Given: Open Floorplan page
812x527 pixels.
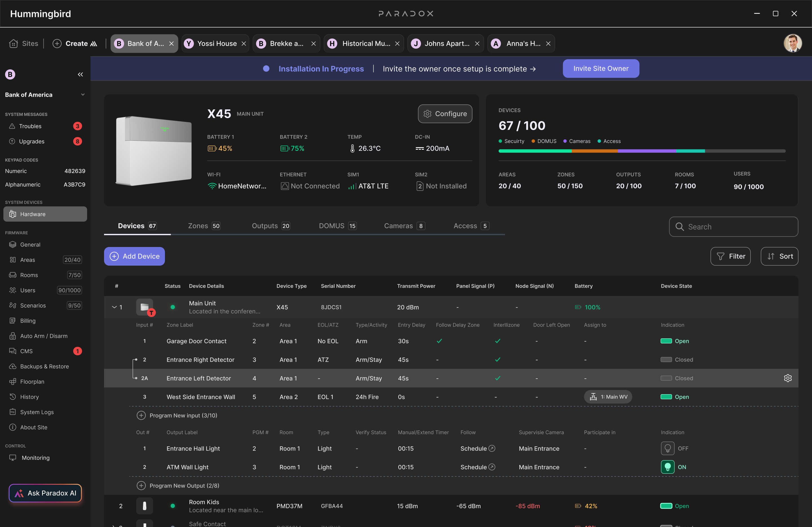Looking at the screenshot, I should coord(45,382).
